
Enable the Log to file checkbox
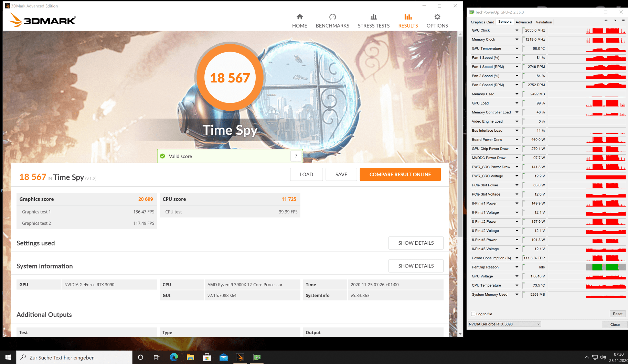click(473, 314)
